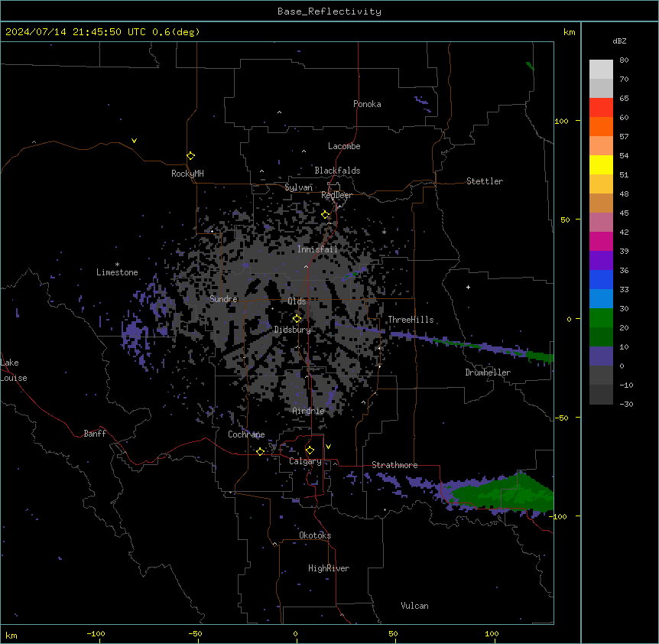This screenshot has width=659, height=644.
Task: Select the yellow v marker northwest of RockyMH
Action: 134,141
